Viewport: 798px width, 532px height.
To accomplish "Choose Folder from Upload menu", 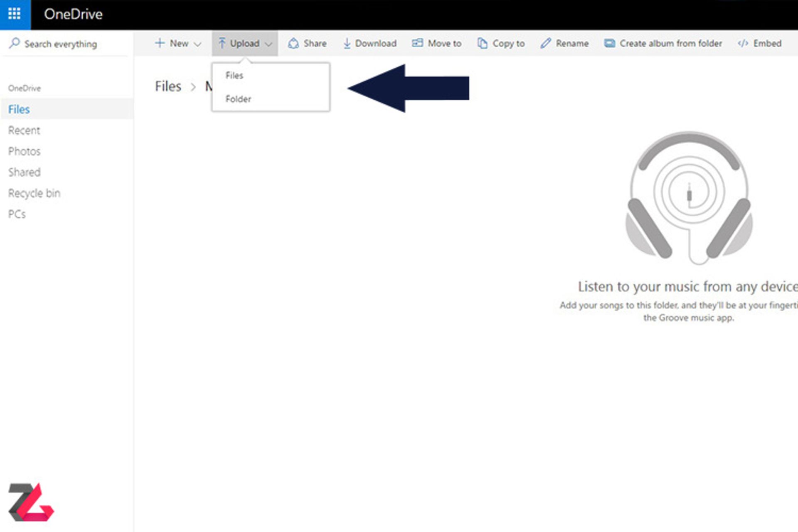I will [238, 99].
